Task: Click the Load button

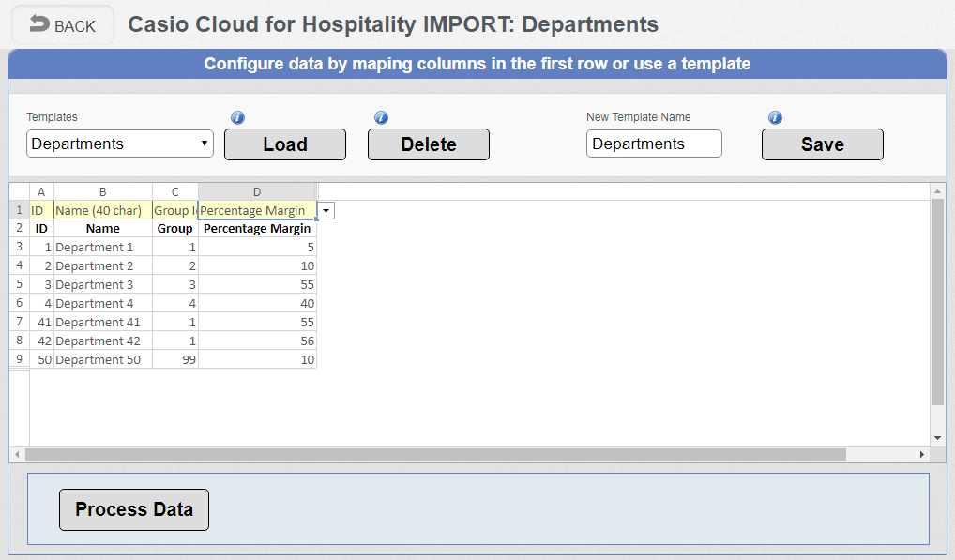Action: click(x=285, y=144)
